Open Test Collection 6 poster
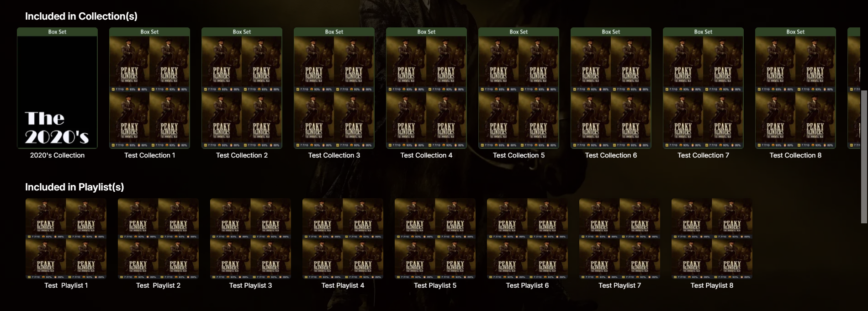Screen dimensions: 868x311 (611, 88)
